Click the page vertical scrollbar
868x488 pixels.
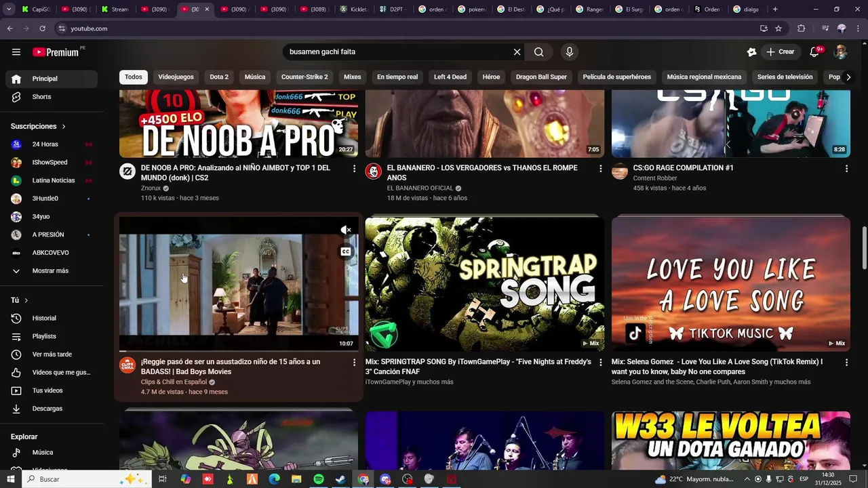click(x=864, y=247)
